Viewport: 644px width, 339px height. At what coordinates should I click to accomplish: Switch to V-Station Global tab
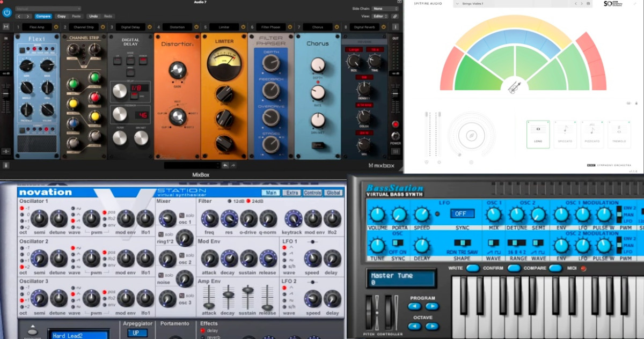pos(333,193)
